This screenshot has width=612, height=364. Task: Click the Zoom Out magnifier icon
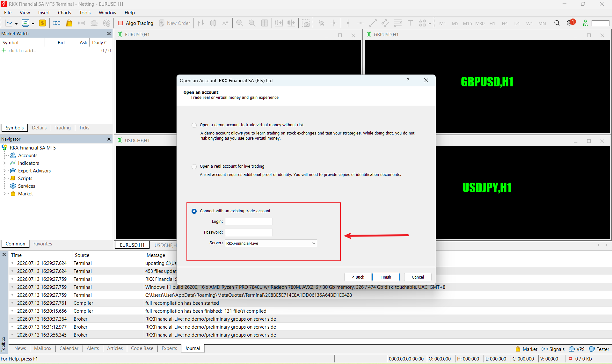(x=252, y=23)
